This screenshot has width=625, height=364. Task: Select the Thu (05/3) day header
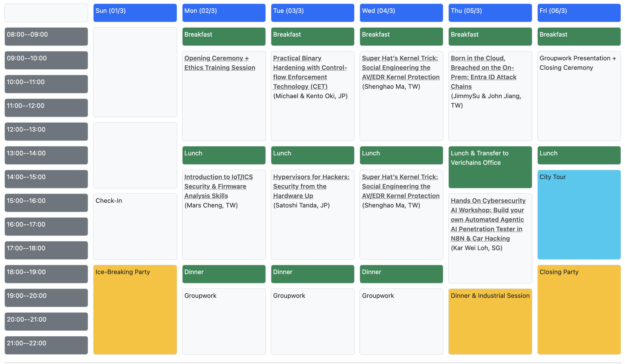click(490, 13)
